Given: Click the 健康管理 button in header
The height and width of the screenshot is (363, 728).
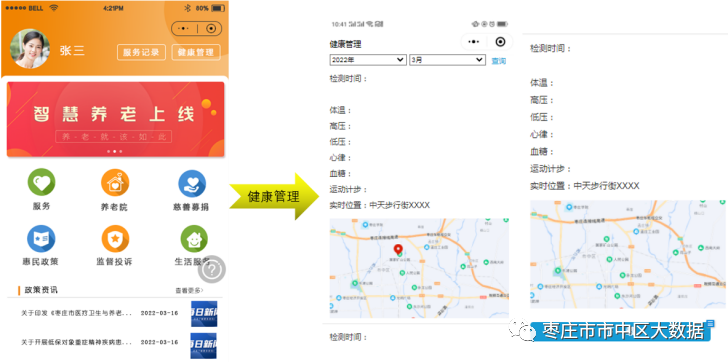Looking at the screenshot, I should tap(196, 52).
